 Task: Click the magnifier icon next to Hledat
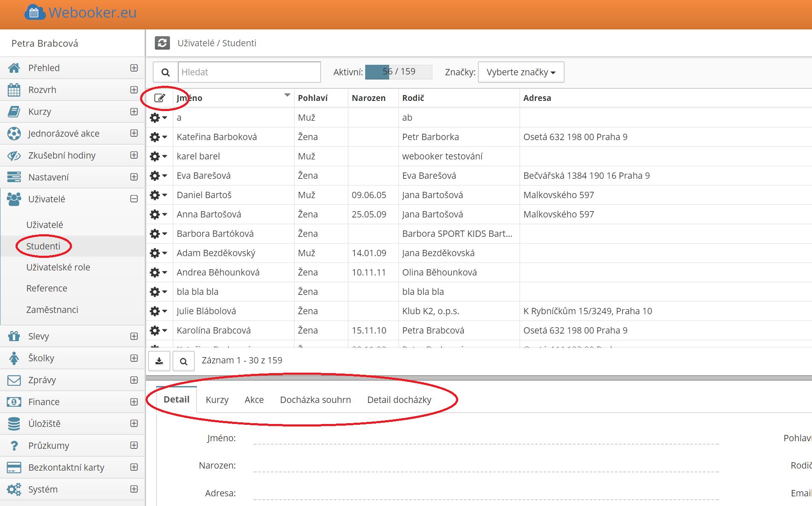click(x=165, y=72)
